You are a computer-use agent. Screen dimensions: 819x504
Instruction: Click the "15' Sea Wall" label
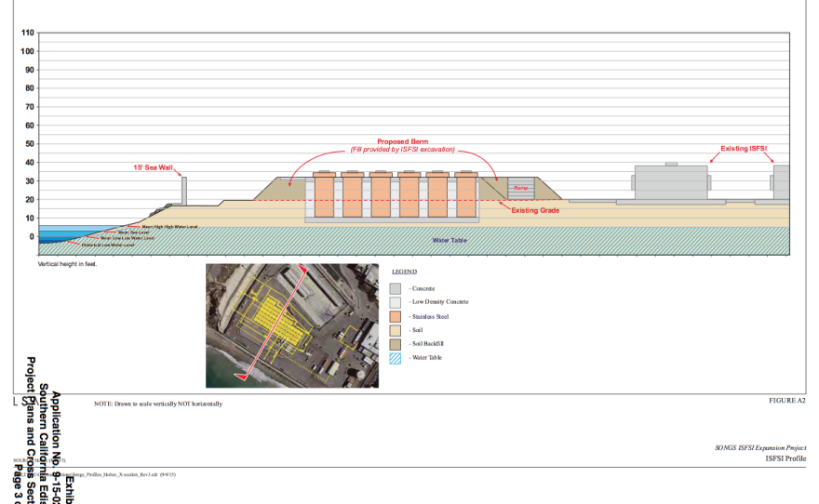pos(154,168)
